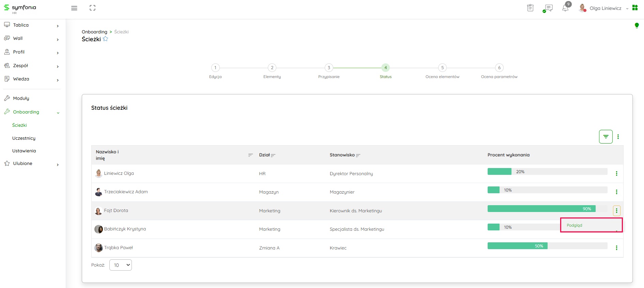This screenshot has width=644, height=288.
Task: Open Uczestnicy in sidebar
Action: (24, 138)
